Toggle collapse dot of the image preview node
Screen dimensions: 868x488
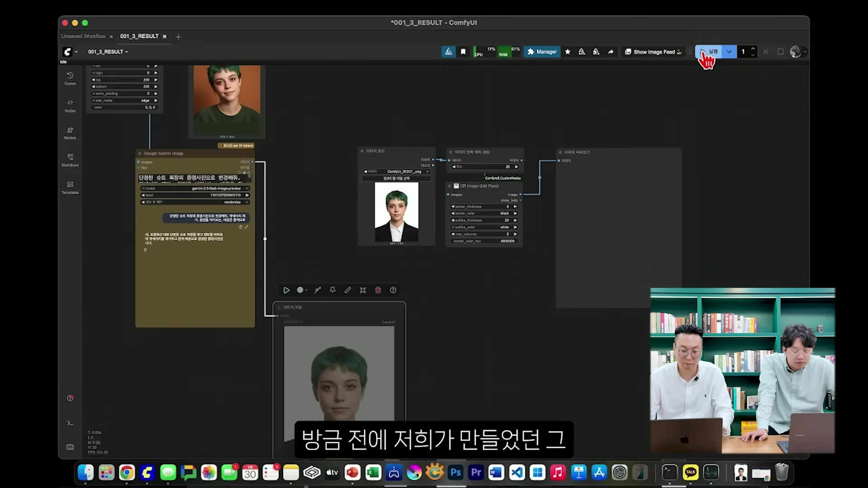coord(560,152)
